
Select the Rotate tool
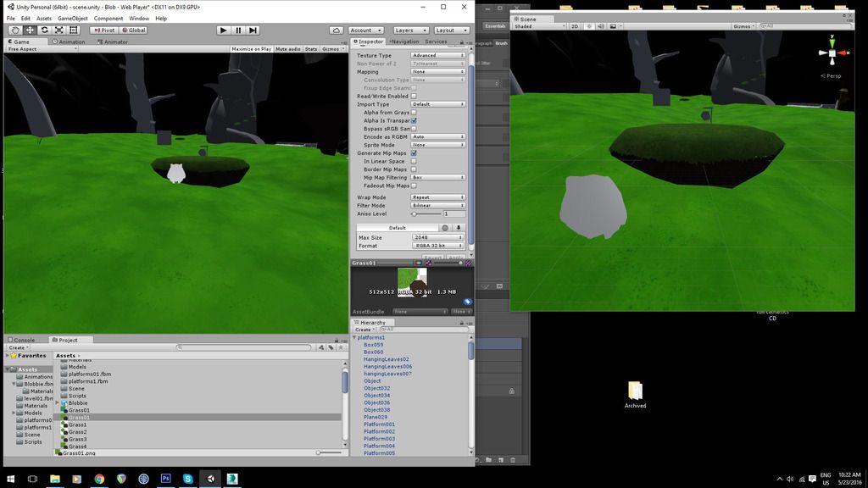[x=44, y=30]
